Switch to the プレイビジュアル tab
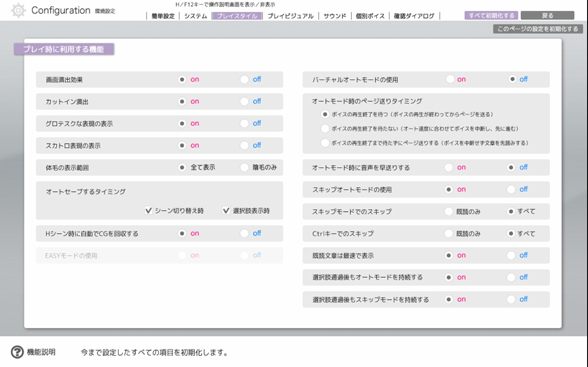 (x=291, y=16)
